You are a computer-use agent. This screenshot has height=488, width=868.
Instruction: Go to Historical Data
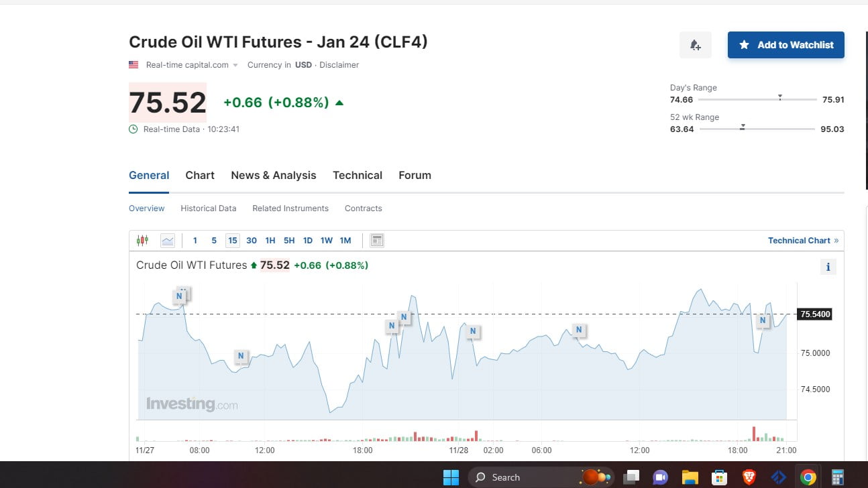point(209,208)
